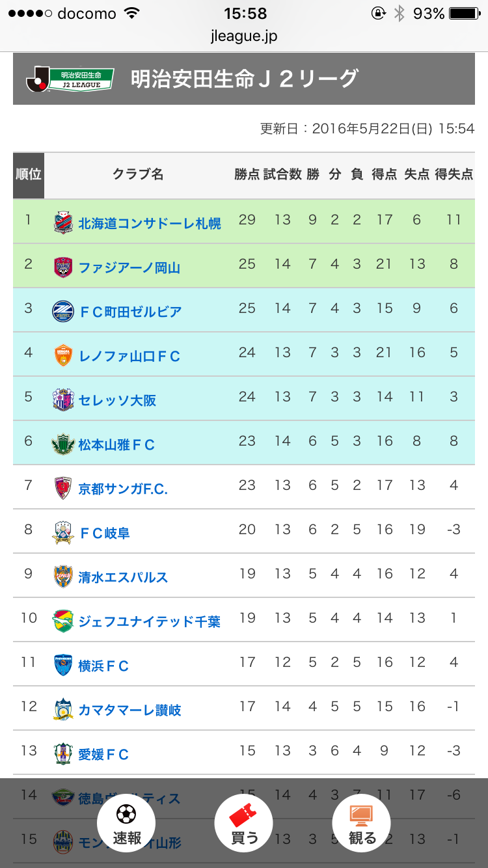The image size is (488, 868).
Task: Click the FC Machida Zelvia crest
Action: 63,312
